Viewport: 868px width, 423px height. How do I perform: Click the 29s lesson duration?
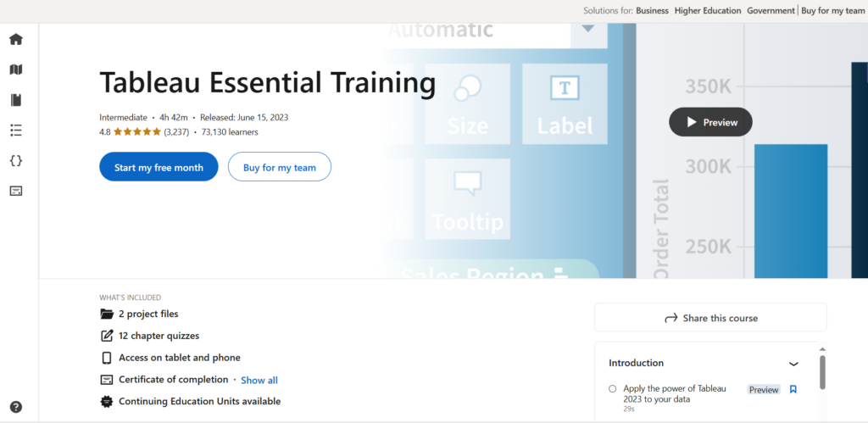tap(629, 409)
